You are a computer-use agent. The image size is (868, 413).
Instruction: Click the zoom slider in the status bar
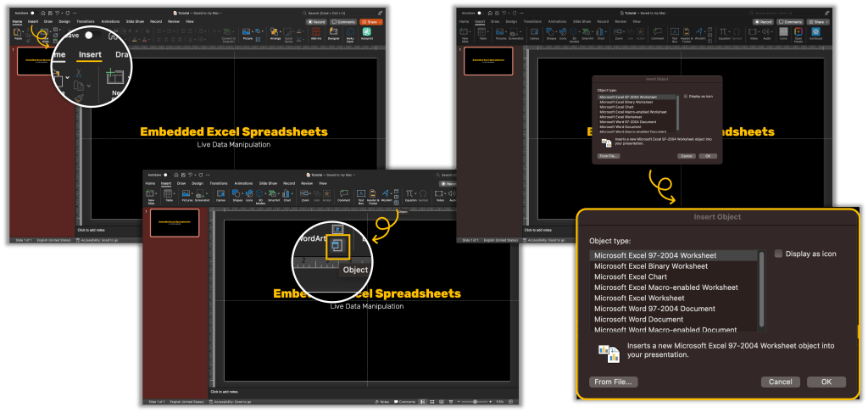[x=475, y=401]
